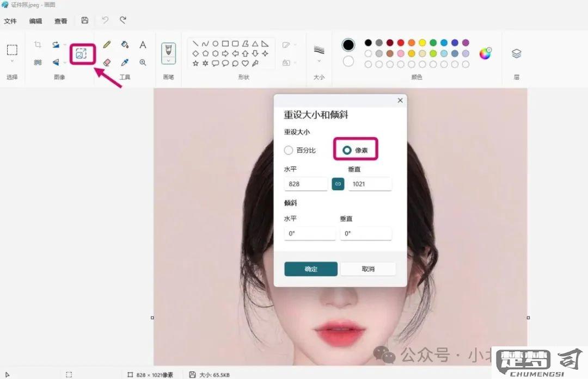Select the 像素 radio button

pyautogui.click(x=347, y=150)
